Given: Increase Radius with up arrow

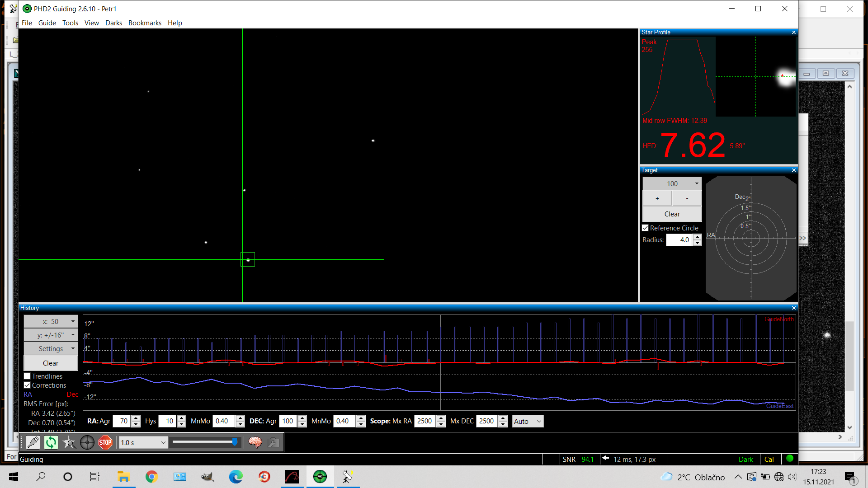Looking at the screenshot, I should coord(698,237).
